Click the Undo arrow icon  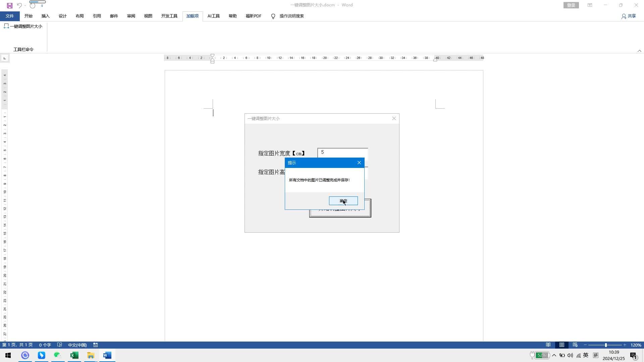pyautogui.click(x=19, y=5)
